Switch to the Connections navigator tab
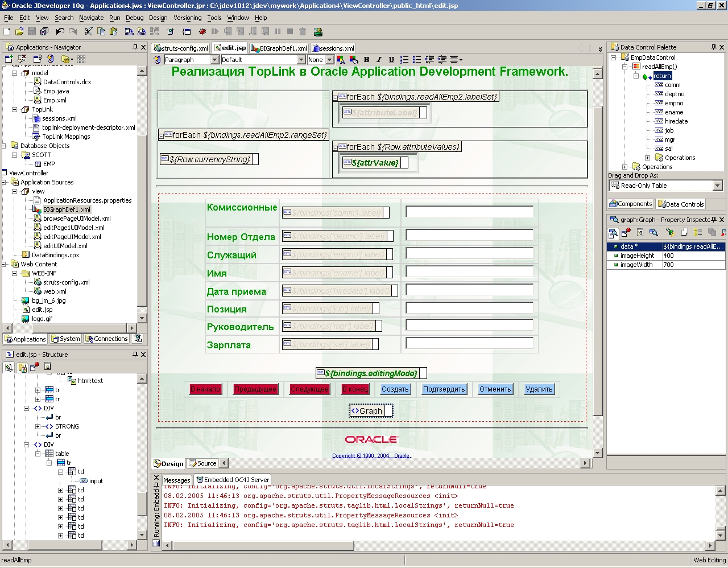 point(106,339)
